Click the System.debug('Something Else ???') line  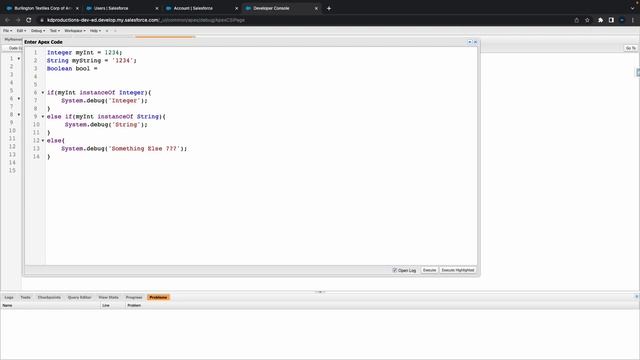pyautogui.click(x=124, y=149)
